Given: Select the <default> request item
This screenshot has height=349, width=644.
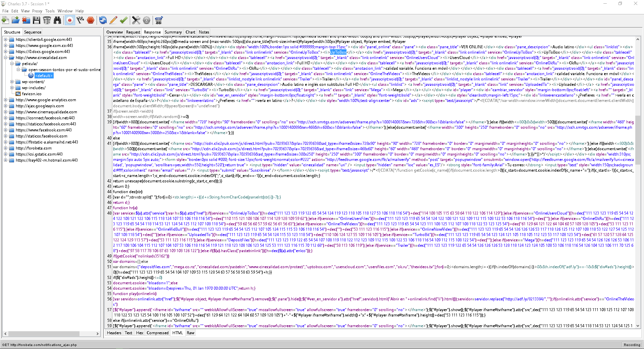Looking at the screenshot, I should (44, 76).
